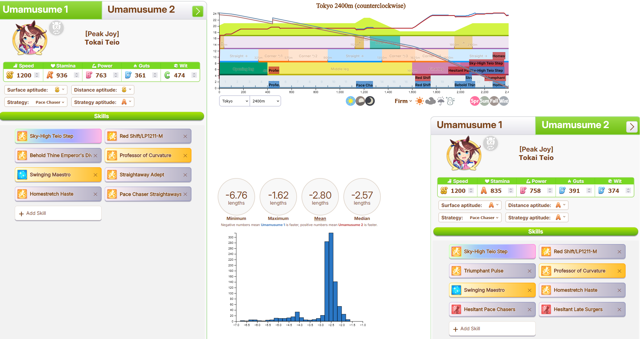Click Tokai Teio portrait in right panel
The height and width of the screenshot is (339, 644).
pos(464,153)
